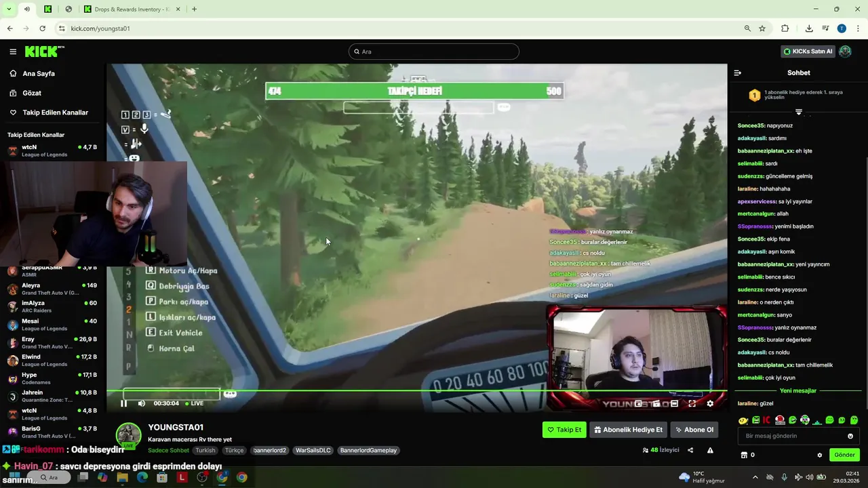Click the BannerlordGameplay tag
The image size is (868, 488).
(x=368, y=450)
